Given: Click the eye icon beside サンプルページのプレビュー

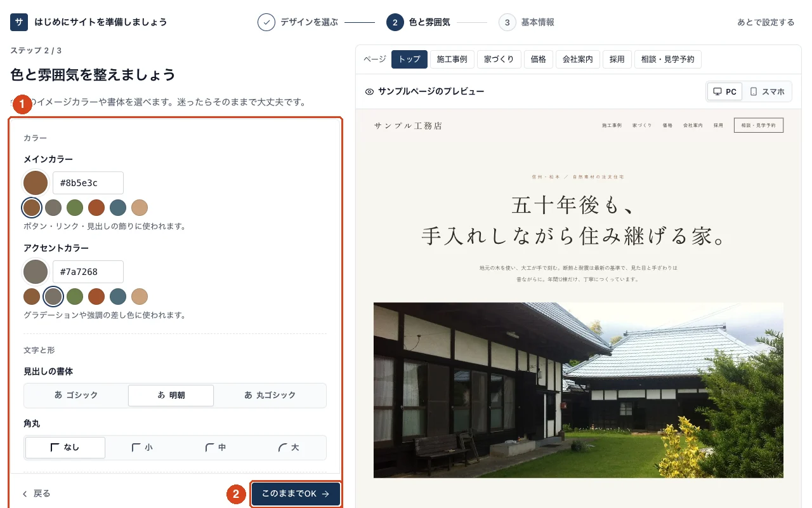Looking at the screenshot, I should (x=369, y=91).
